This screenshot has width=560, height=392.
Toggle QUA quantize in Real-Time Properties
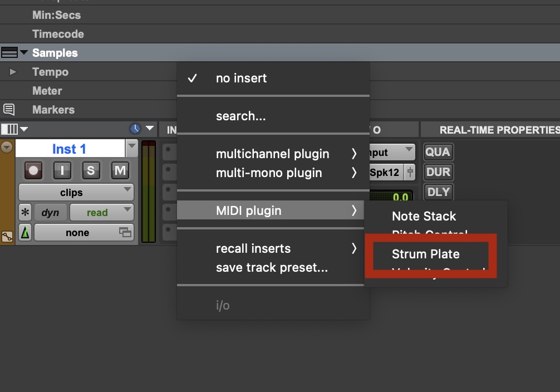(438, 151)
